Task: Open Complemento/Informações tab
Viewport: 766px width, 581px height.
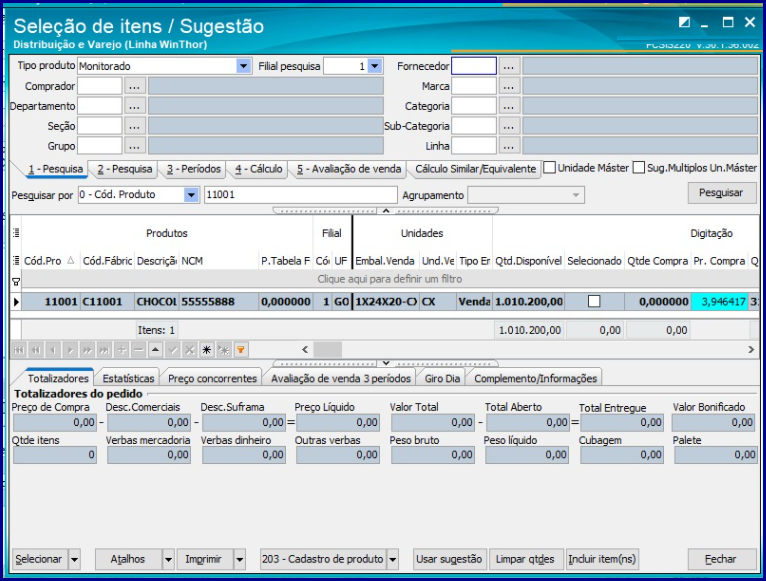Action: 535,379
